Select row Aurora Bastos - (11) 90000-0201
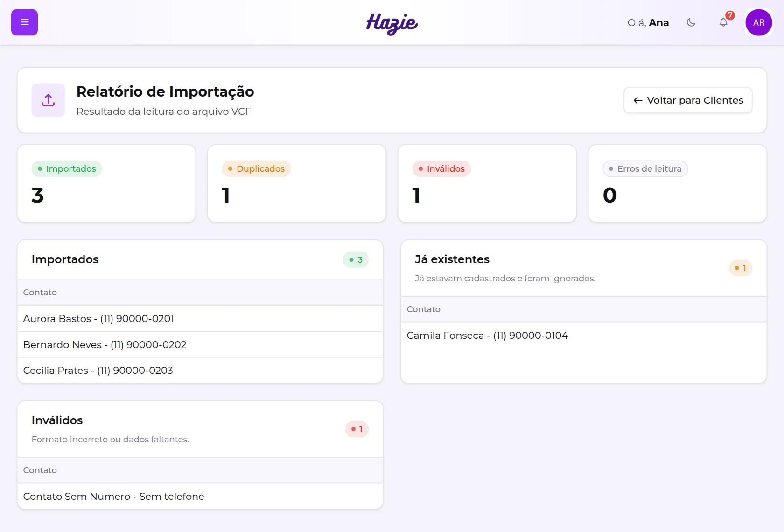Viewport: 784px width, 532px height. pos(200,319)
